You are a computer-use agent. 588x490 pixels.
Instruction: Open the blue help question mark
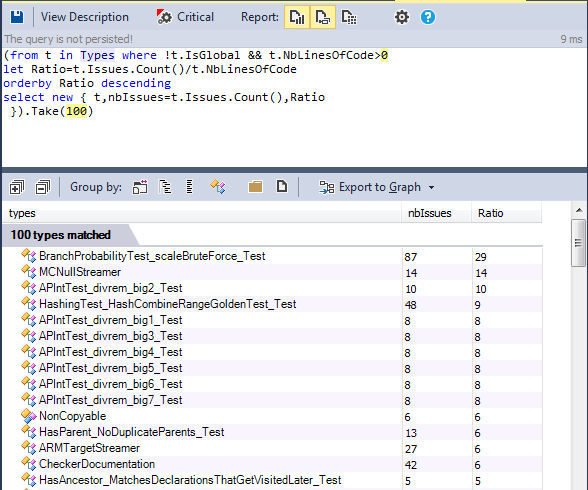pyautogui.click(x=428, y=17)
